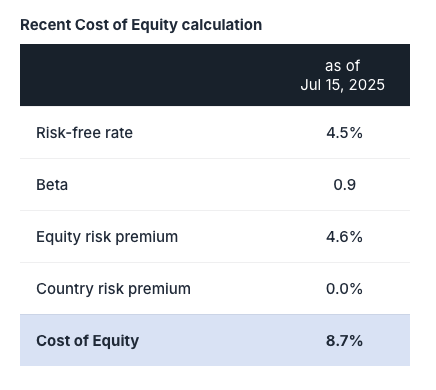The height and width of the screenshot is (390, 436).
Task: Click the bold 8.7% cost of equity value
Action: point(344,341)
